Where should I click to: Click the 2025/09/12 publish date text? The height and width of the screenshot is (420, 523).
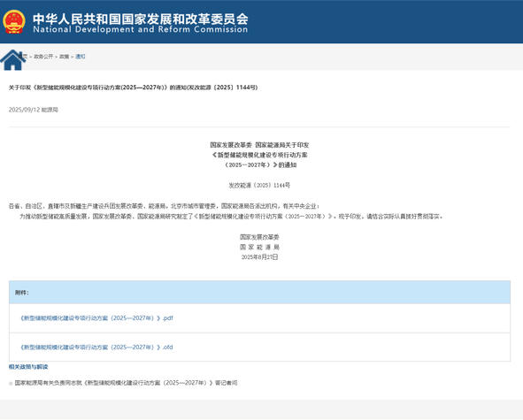click(x=34, y=110)
